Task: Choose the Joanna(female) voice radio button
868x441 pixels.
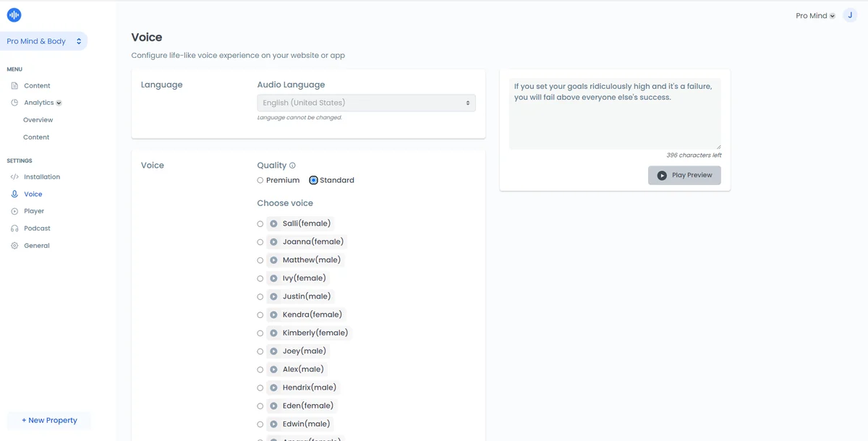Action: pyautogui.click(x=260, y=242)
